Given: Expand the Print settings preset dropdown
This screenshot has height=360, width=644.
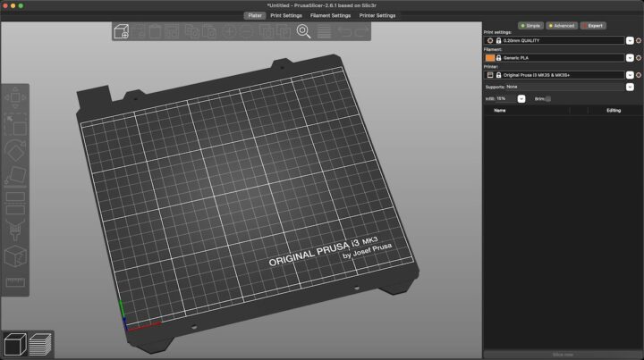Looking at the screenshot, I should point(630,41).
